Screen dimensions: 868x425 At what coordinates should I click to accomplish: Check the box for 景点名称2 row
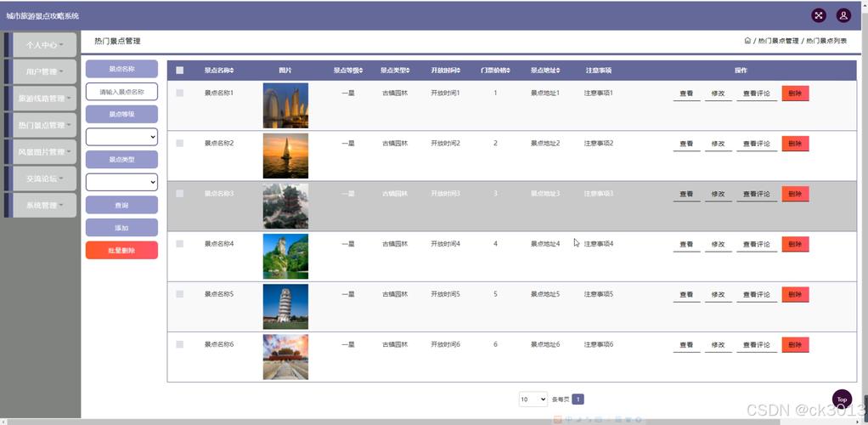pyautogui.click(x=180, y=144)
